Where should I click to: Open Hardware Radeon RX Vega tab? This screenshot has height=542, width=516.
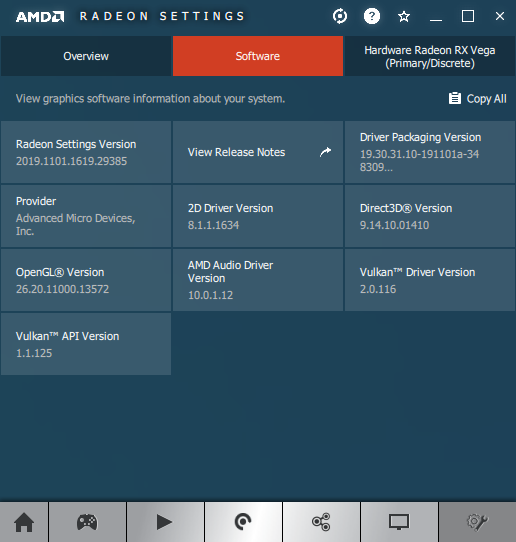click(430, 56)
